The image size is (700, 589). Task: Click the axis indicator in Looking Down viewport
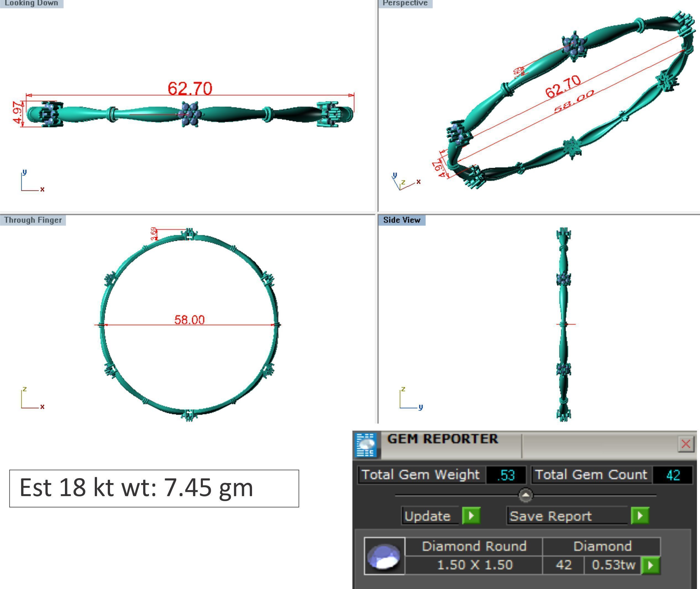(32, 181)
